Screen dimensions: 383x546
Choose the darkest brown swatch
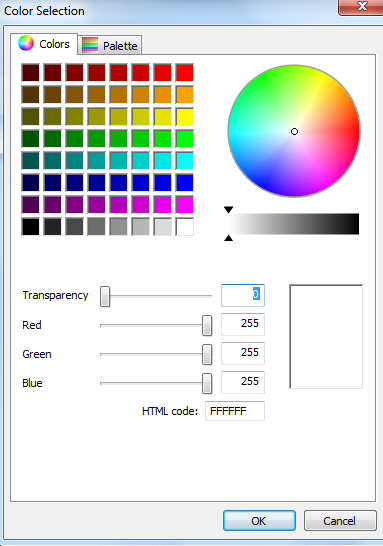pyautogui.click(x=30, y=94)
